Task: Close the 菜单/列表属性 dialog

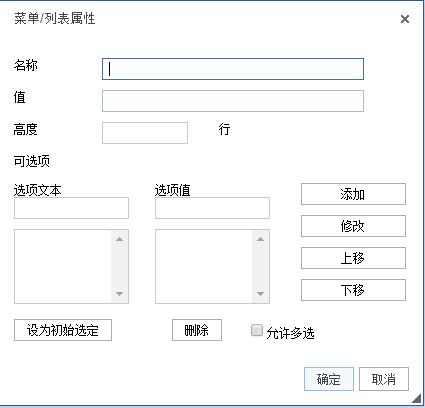Action: pos(405,19)
